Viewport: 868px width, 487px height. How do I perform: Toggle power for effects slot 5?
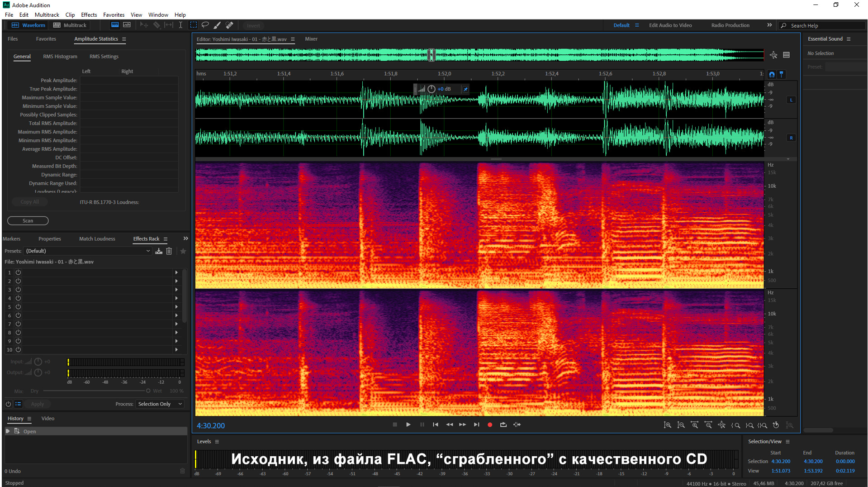click(x=19, y=307)
